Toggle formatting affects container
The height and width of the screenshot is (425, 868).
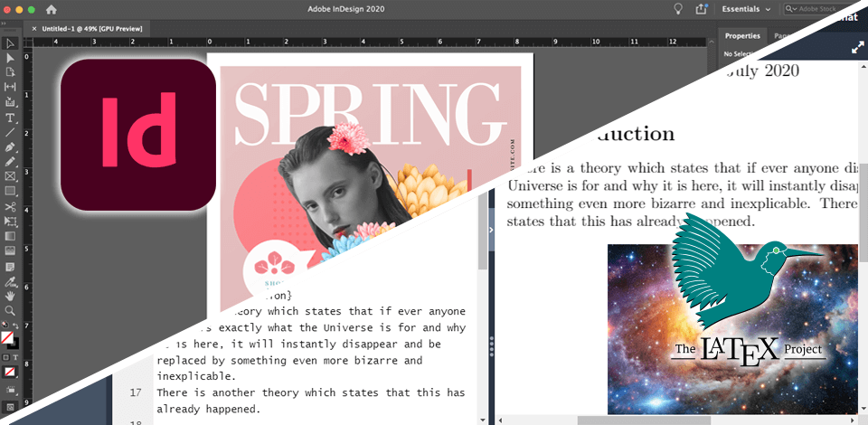point(5,357)
